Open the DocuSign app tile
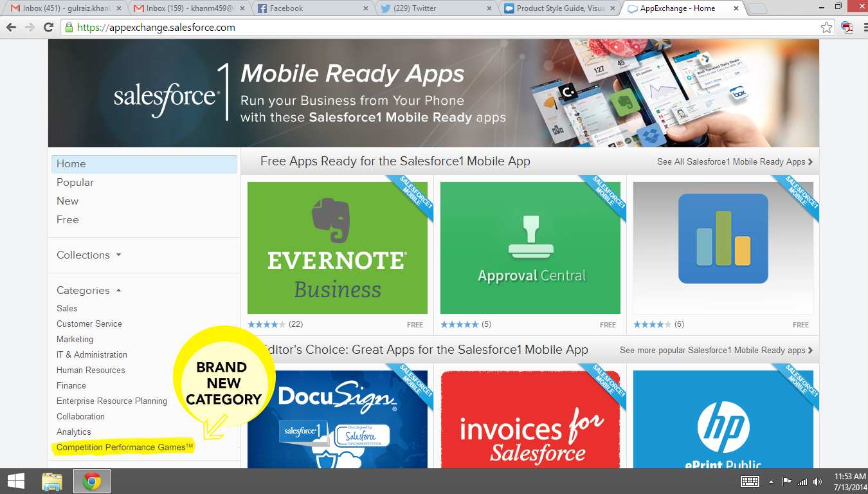 click(x=338, y=419)
